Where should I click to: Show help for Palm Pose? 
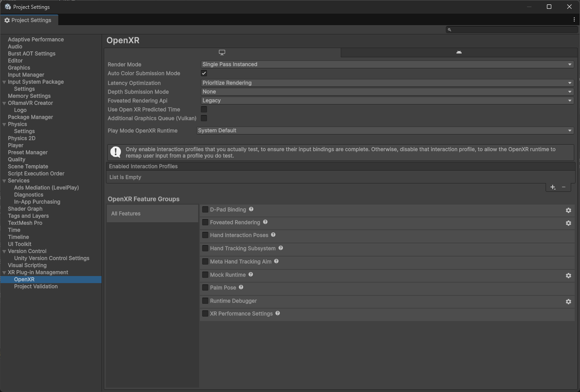[241, 287]
